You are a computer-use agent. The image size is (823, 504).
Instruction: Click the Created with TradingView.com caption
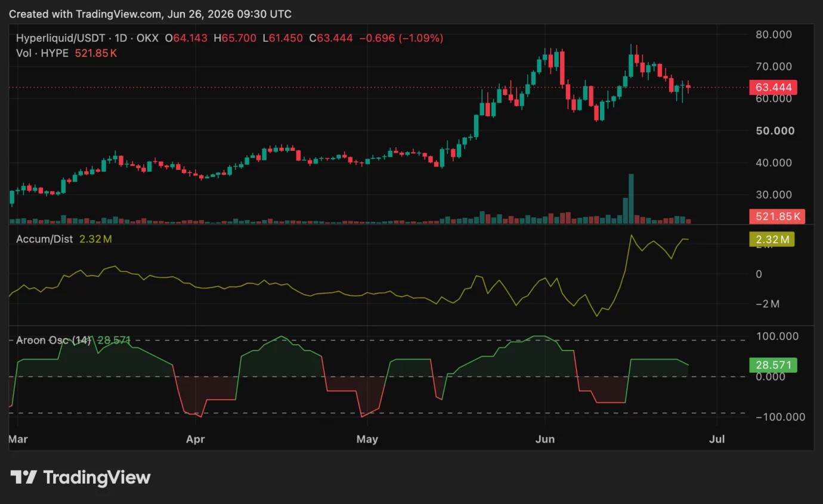coord(150,14)
